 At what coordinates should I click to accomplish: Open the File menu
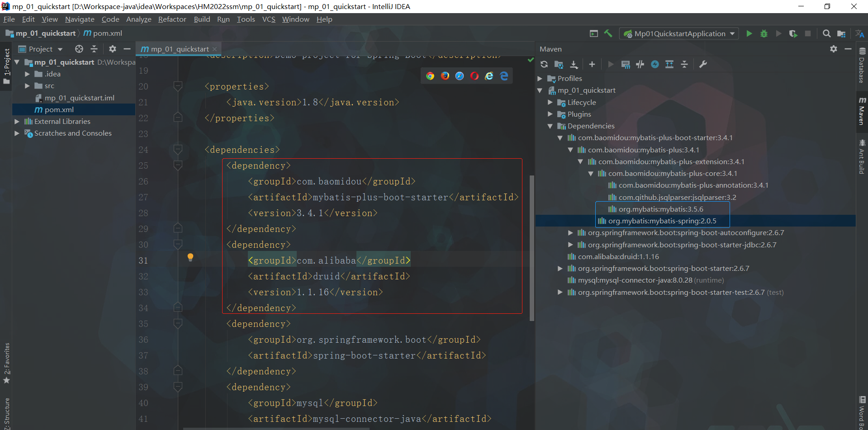[x=9, y=19]
